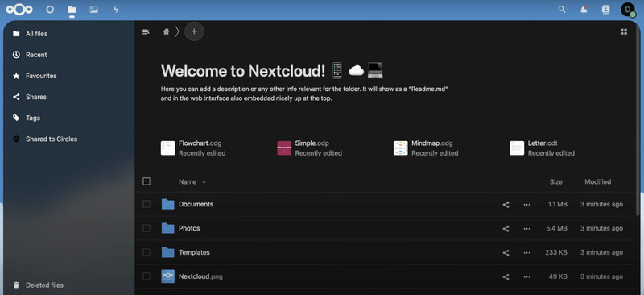Share the Templates folder
The width and height of the screenshot is (644, 295).
tap(506, 252)
